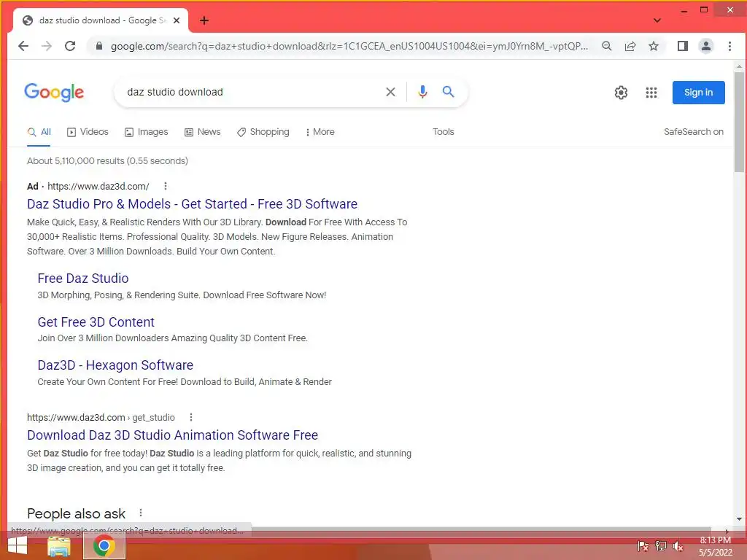
Task: Click the Sign in button
Action: [x=698, y=93]
